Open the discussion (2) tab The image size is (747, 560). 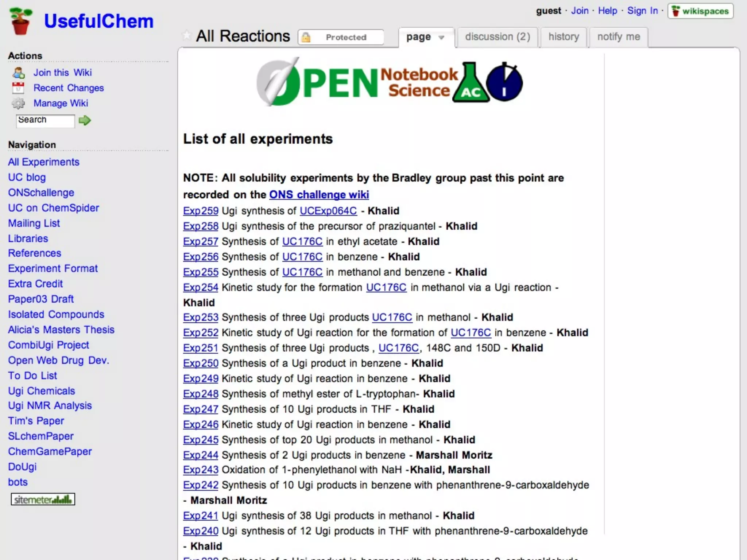[498, 37]
